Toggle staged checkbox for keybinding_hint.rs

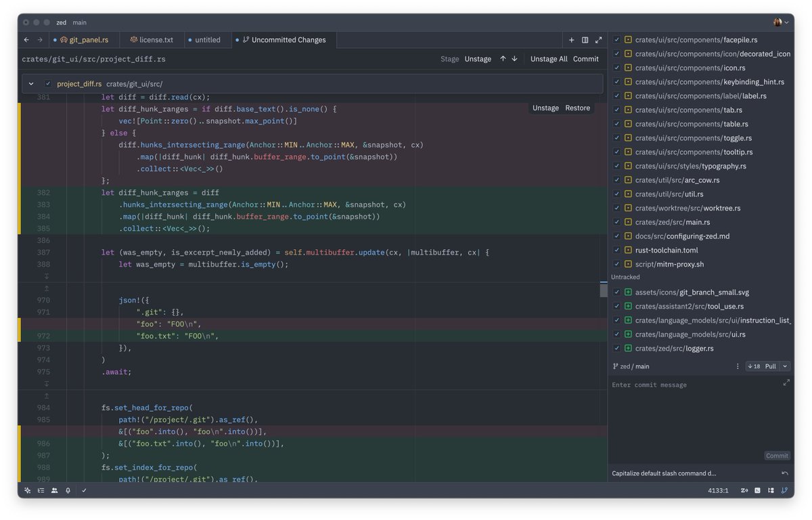[616, 82]
